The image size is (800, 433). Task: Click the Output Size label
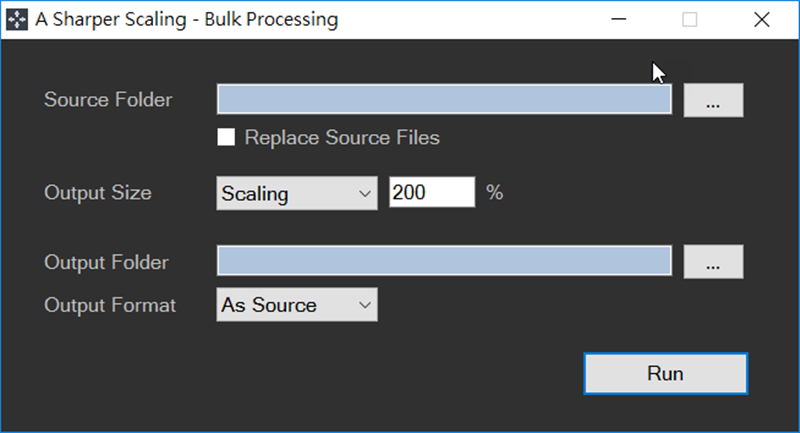click(x=98, y=193)
